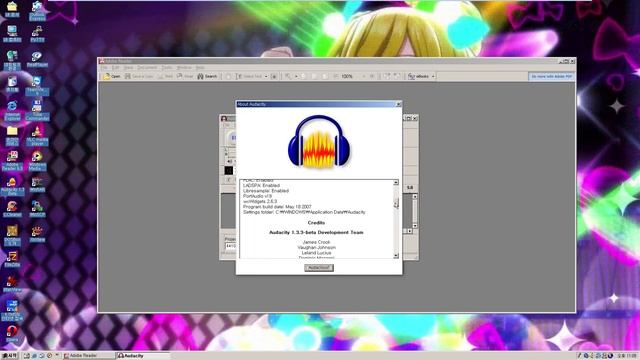640x360 pixels.
Task: Click the Audacious! button in About dialog
Action: 319,268
